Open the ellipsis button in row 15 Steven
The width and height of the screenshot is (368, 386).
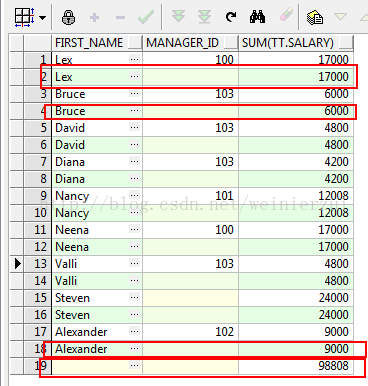pyautogui.click(x=134, y=297)
